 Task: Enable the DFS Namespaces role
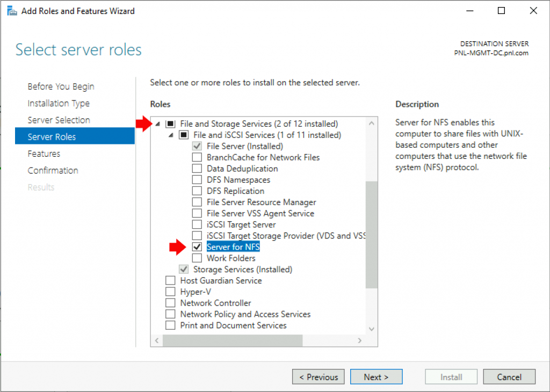(x=197, y=179)
